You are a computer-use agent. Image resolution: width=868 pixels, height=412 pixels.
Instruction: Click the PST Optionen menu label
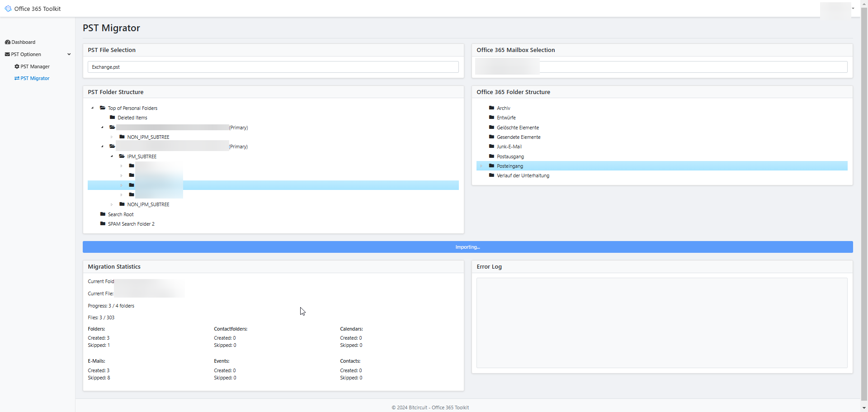[26, 54]
